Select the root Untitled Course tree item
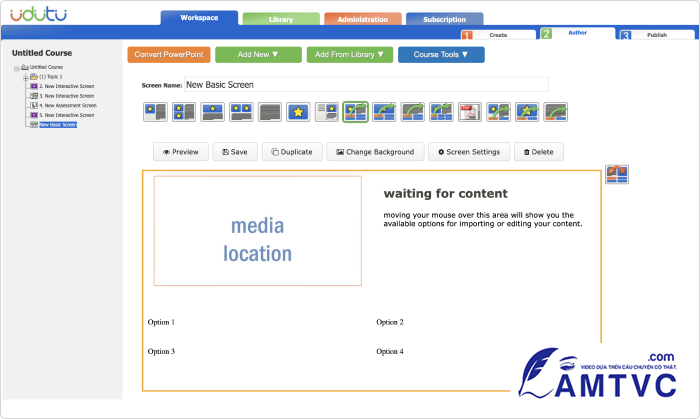This screenshot has width=700, height=419. coord(46,67)
